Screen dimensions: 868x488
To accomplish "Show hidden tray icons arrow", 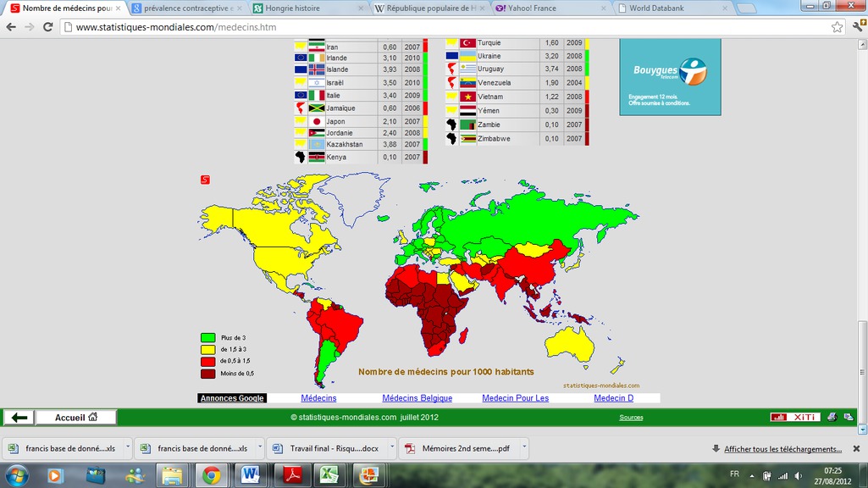I will (x=752, y=475).
